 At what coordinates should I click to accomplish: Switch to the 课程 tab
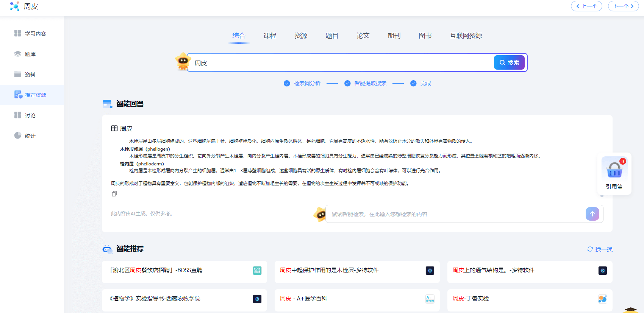(x=270, y=36)
